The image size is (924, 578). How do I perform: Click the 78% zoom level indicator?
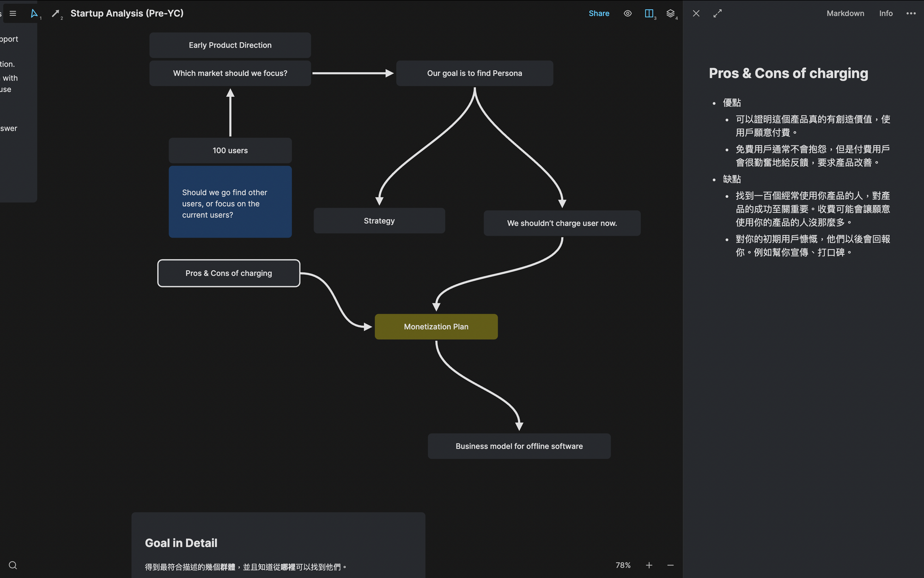click(623, 565)
